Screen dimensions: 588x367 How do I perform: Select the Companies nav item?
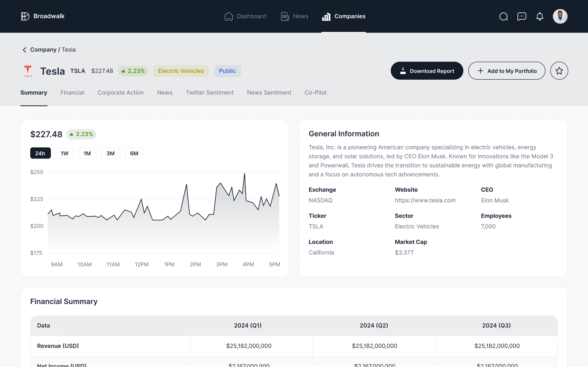343,16
